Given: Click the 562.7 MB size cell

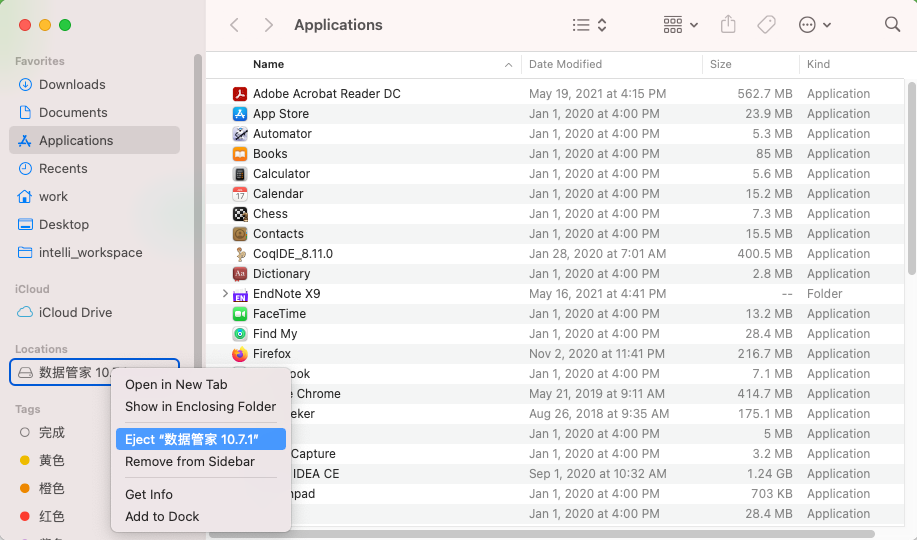Looking at the screenshot, I should pos(765,94).
